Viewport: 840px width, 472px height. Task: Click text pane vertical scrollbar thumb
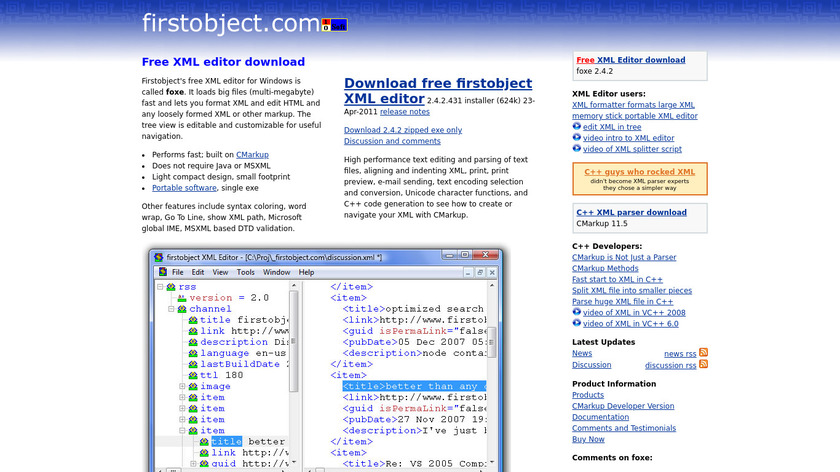(x=492, y=342)
